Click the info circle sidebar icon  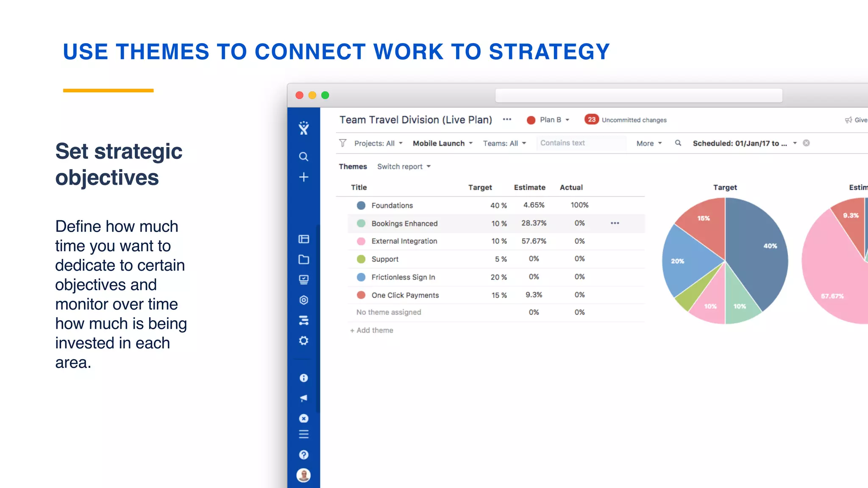(x=303, y=378)
